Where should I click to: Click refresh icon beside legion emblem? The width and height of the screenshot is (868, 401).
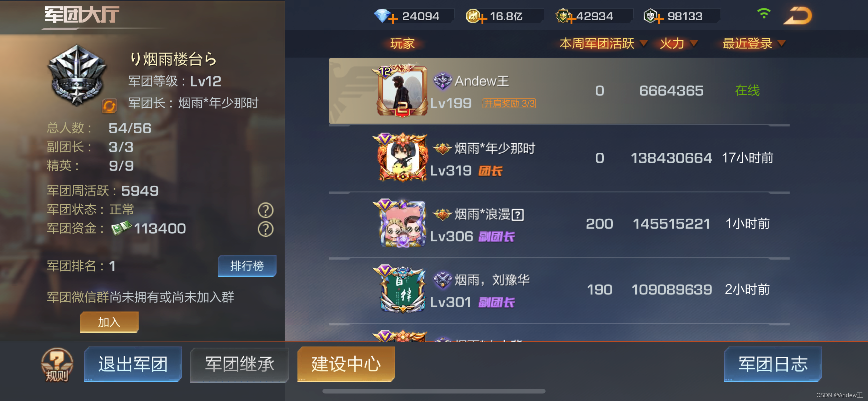pyautogui.click(x=109, y=106)
